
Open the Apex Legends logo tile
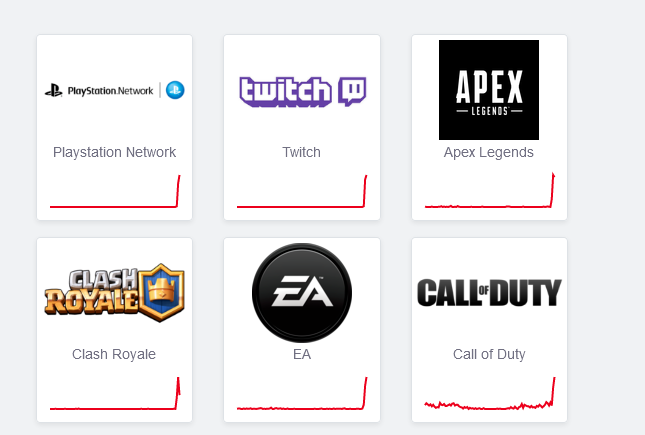coord(489,90)
